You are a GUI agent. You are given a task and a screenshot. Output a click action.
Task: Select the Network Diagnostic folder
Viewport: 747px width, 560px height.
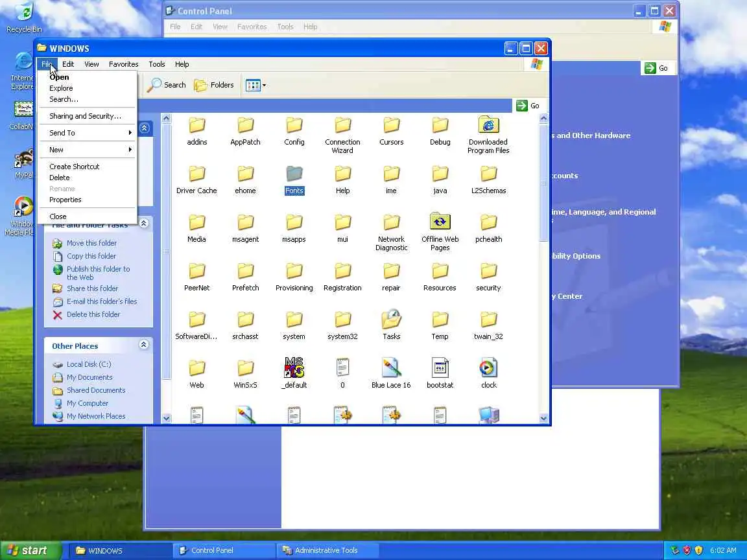coord(391,233)
